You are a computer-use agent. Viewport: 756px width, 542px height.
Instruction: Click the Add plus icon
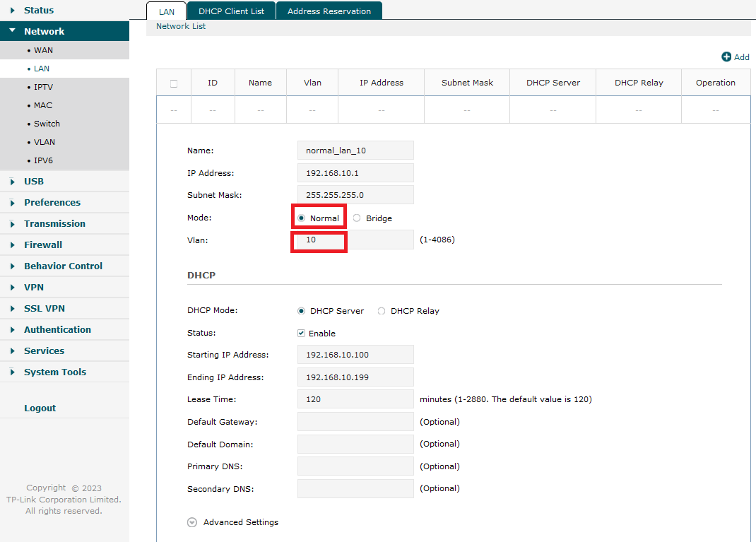coord(726,57)
